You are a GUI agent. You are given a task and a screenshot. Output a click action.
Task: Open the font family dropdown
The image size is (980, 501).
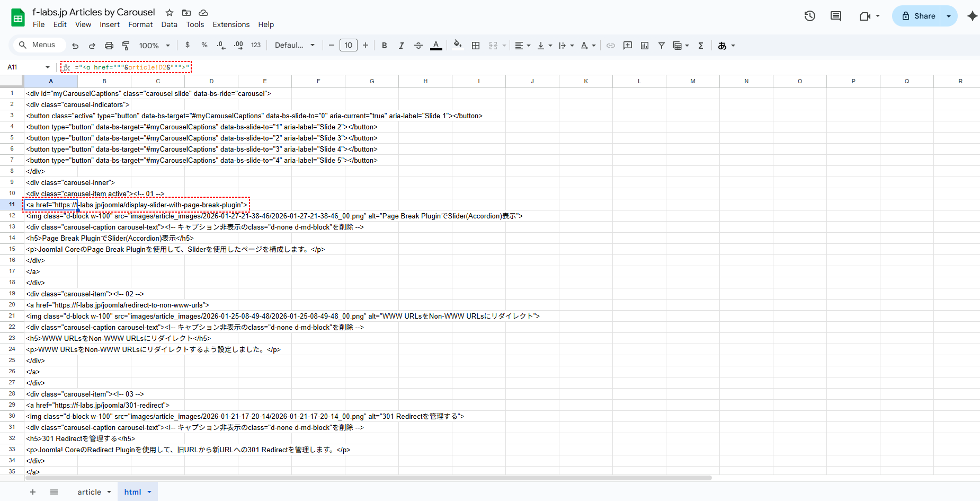[295, 46]
